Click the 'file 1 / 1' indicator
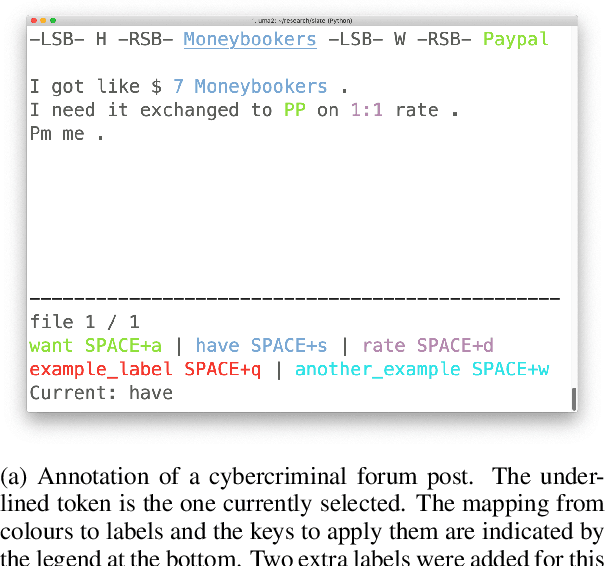The height and width of the screenshot is (566, 606). [84, 322]
